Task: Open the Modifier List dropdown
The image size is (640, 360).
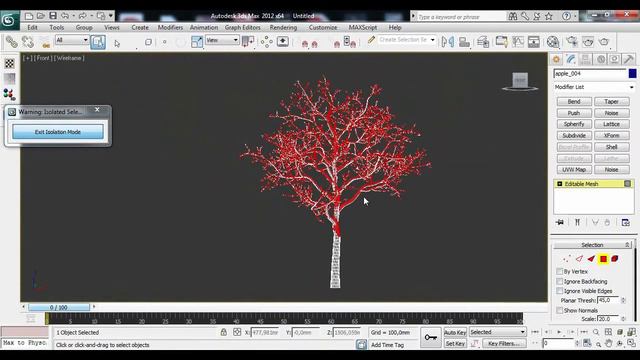Action: (x=594, y=87)
